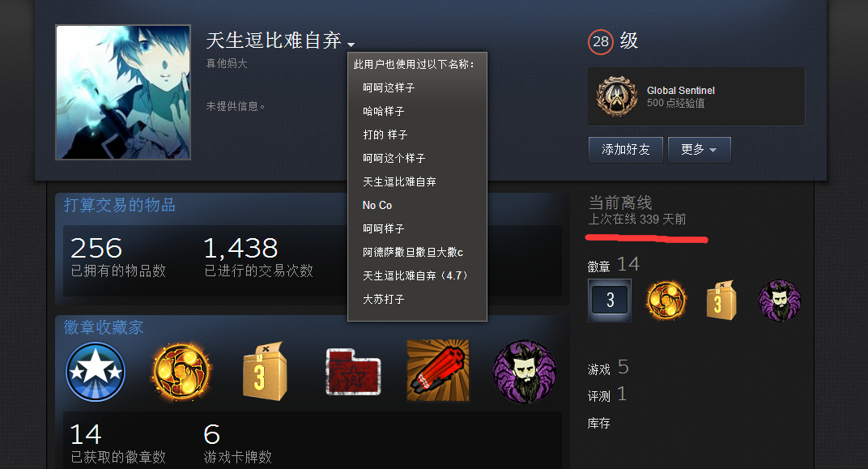Open the blue star badge in Badge Collector
The image size is (868, 469).
(x=96, y=372)
